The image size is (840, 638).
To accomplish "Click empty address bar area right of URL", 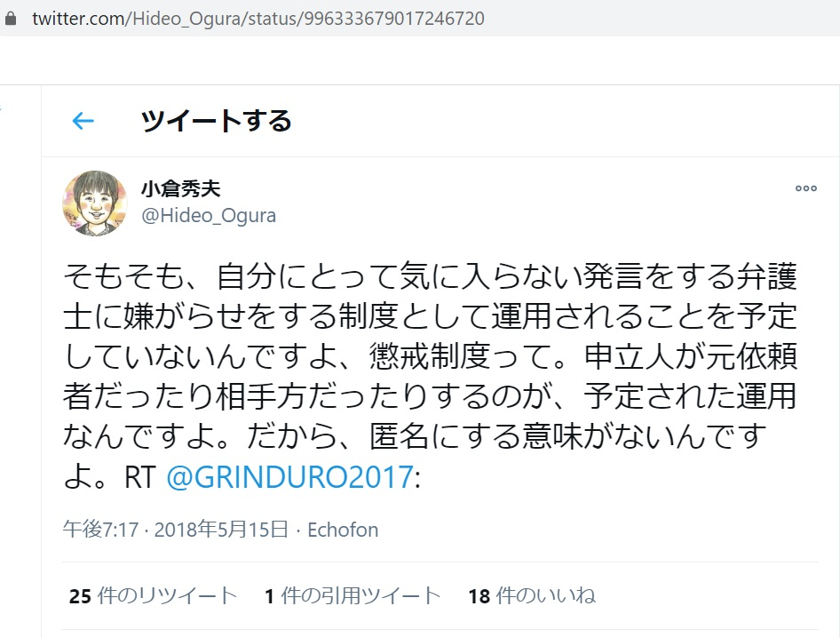I will 659,19.
